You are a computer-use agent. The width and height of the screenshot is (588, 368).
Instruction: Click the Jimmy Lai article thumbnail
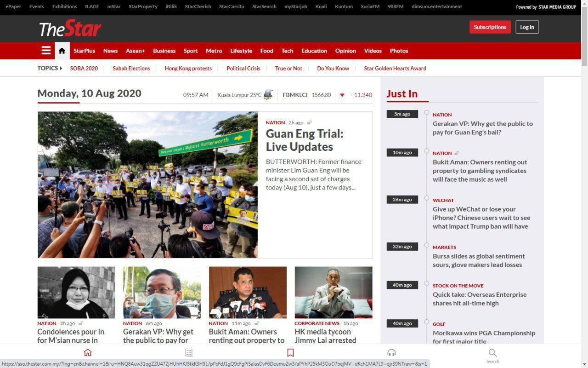(x=334, y=293)
